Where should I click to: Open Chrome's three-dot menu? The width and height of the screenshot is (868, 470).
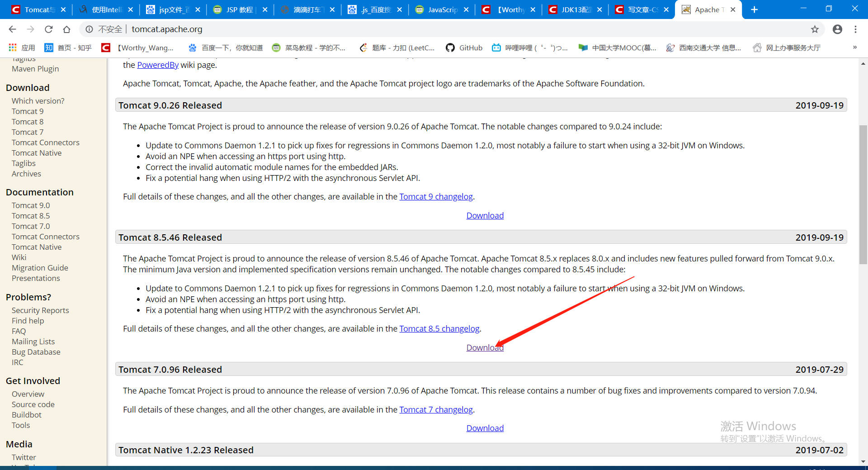click(x=855, y=29)
